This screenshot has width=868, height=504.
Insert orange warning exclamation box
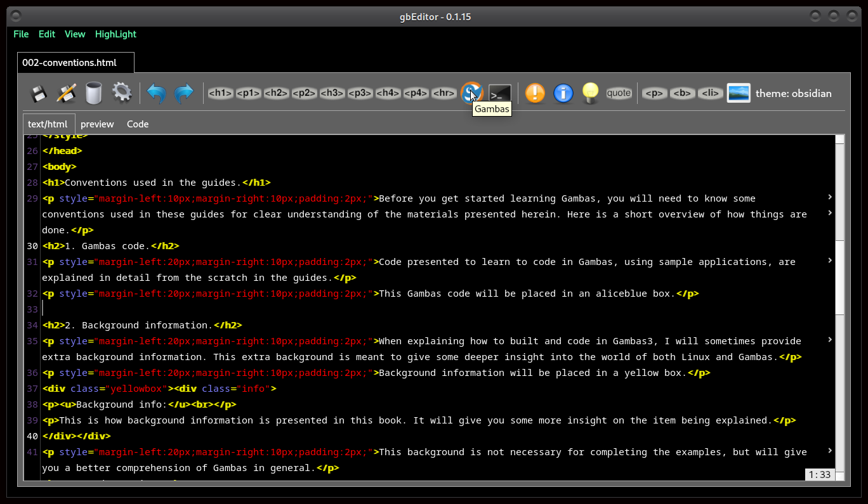(535, 93)
